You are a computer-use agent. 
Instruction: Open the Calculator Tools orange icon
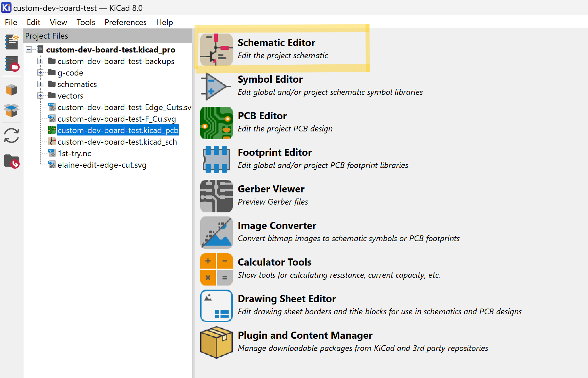[216, 269]
